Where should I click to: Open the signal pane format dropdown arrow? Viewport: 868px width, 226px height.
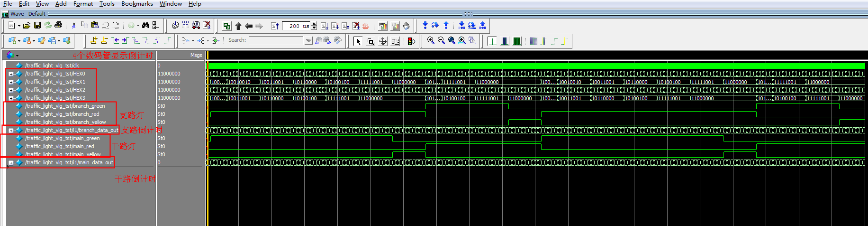pos(17,56)
